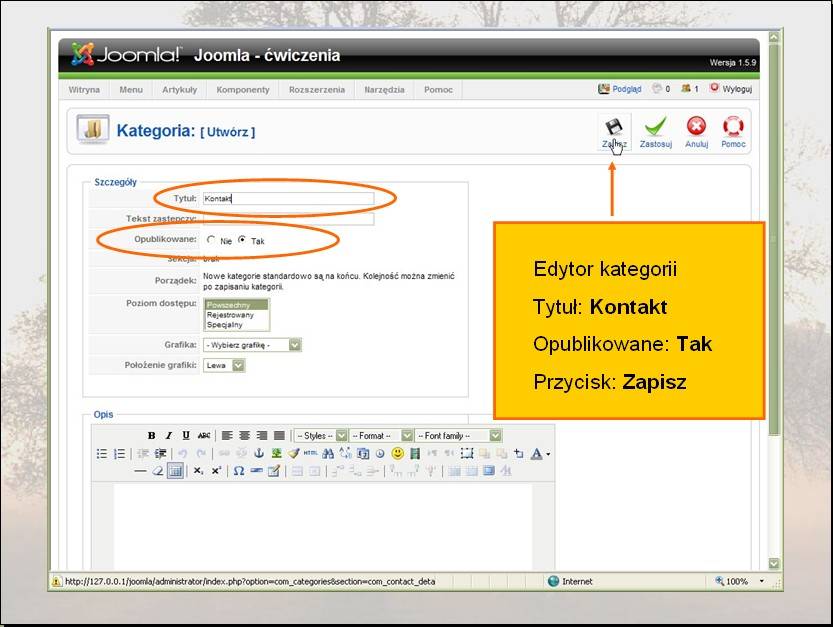
Task: Click the Zastosuj green checkmark icon
Action: tap(655, 126)
